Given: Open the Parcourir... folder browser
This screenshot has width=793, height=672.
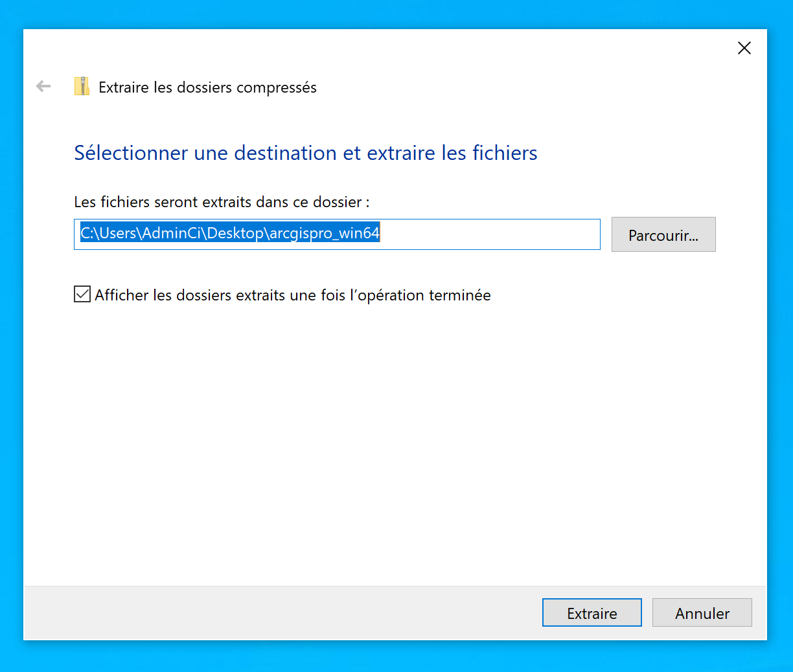Looking at the screenshot, I should (663, 234).
